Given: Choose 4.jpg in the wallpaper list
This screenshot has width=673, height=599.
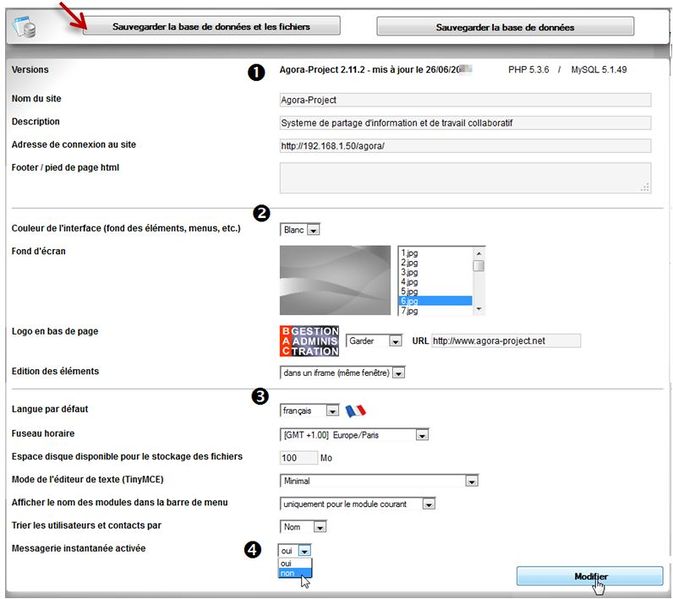Looking at the screenshot, I should tap(436, 282).
